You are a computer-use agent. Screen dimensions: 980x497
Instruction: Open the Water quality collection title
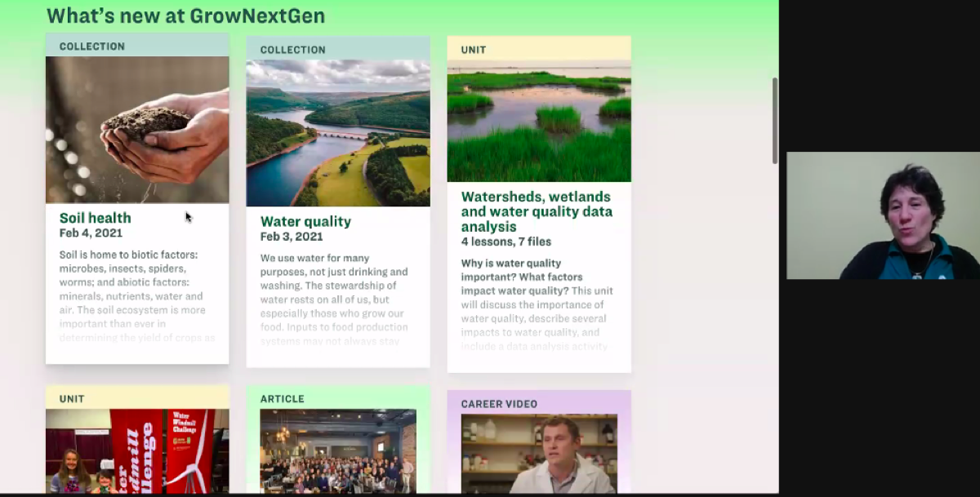pos(305,221)
